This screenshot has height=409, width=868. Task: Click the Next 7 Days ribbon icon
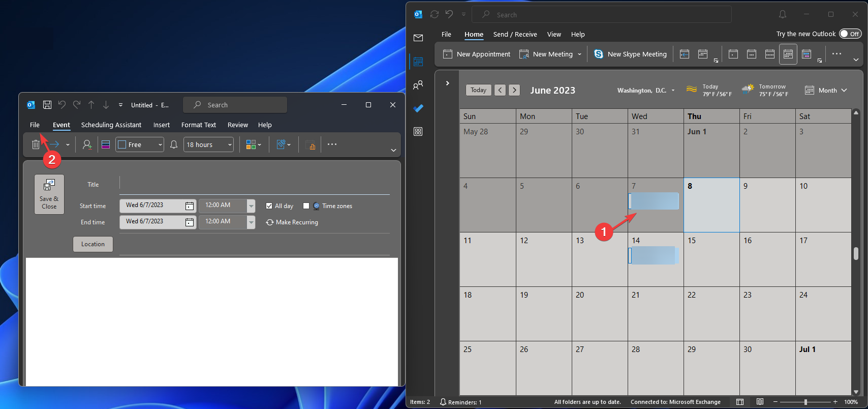[703, 54]
